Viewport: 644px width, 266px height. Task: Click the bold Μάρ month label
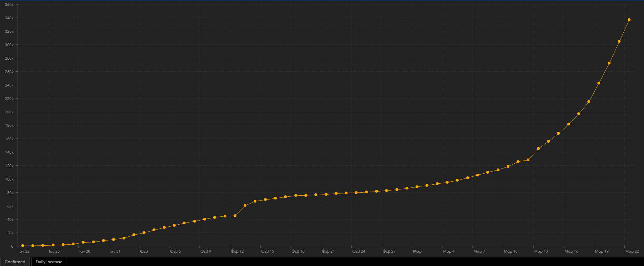[417, 251]
